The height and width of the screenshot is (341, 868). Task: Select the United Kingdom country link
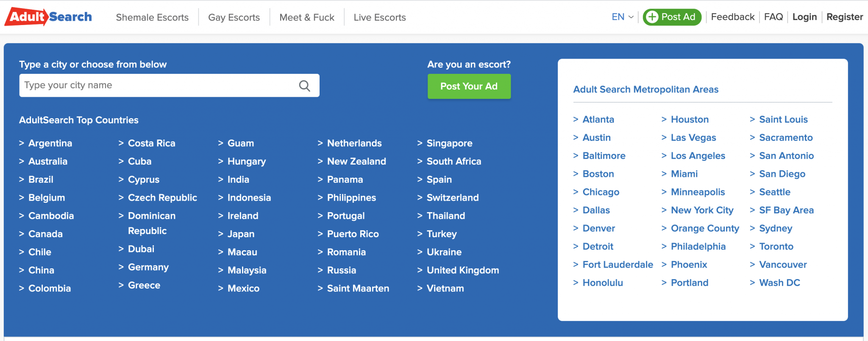(x=462, y=270)
